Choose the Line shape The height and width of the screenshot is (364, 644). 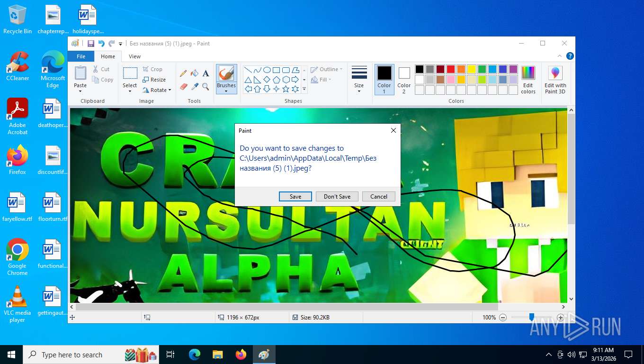(248, 70)
